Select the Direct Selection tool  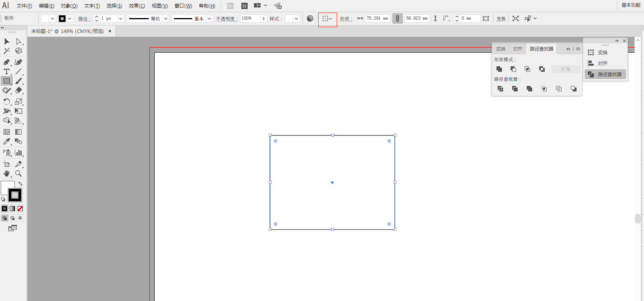18,42
